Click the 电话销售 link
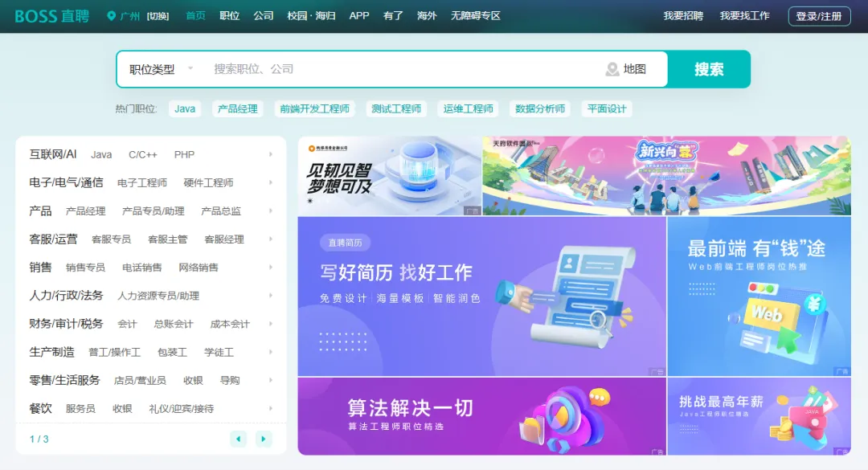This screenshot has height=470, width=868. click(142, 268)
